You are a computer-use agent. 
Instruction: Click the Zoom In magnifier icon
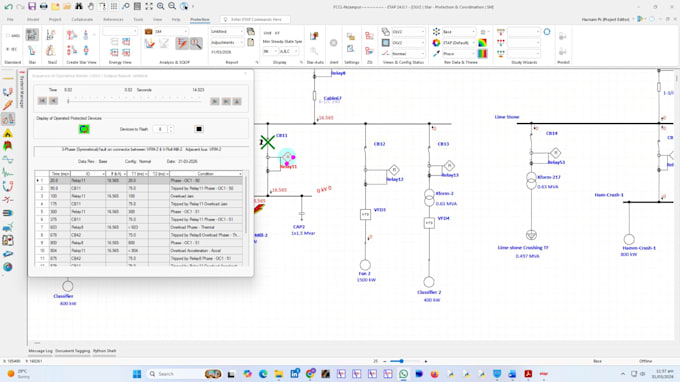click(160, 7)
